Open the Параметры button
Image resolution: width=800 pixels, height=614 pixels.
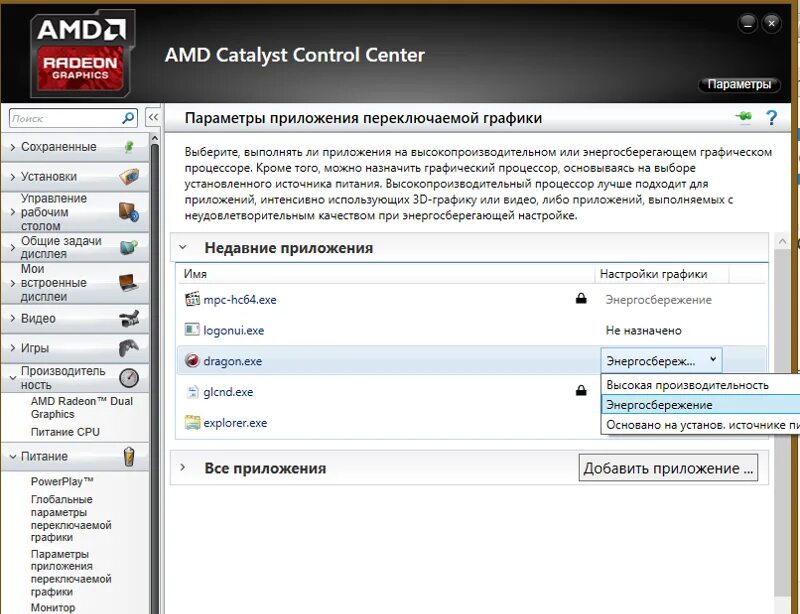(739, 84)
